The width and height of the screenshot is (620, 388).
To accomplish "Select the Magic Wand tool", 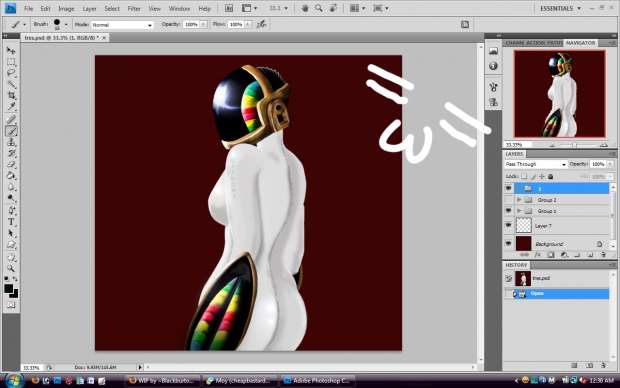I will point(11,84).
